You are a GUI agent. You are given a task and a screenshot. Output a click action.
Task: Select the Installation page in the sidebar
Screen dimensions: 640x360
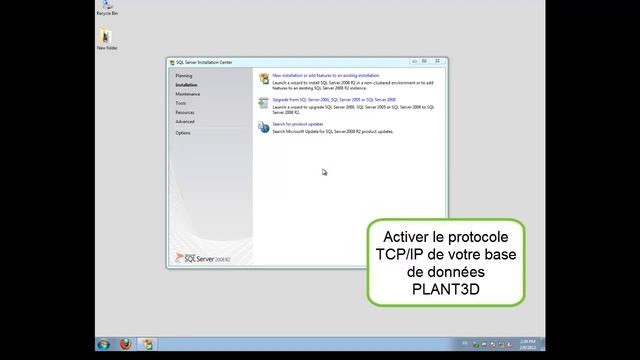[x=186, y=85]
